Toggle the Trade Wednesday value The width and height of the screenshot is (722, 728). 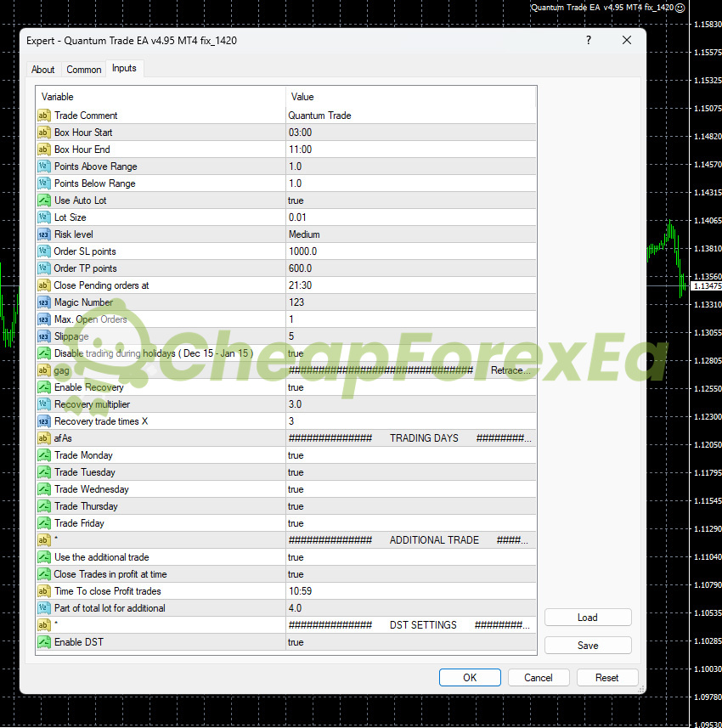coord(411,489)
